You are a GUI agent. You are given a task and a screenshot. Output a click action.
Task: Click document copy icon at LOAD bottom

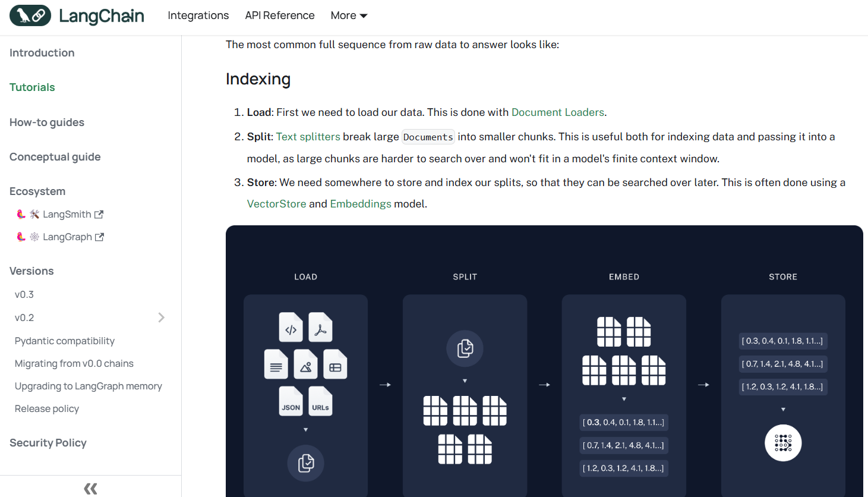click(306, 463)
